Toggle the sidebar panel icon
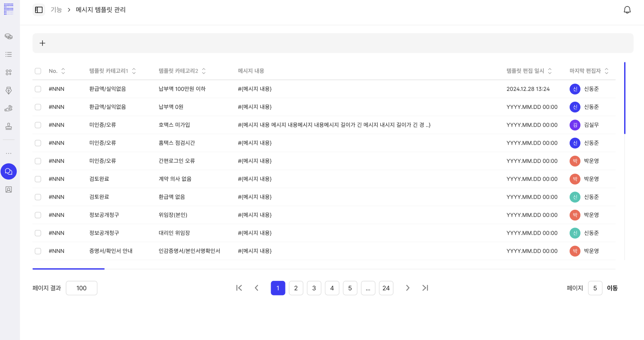 coord(39,10)
